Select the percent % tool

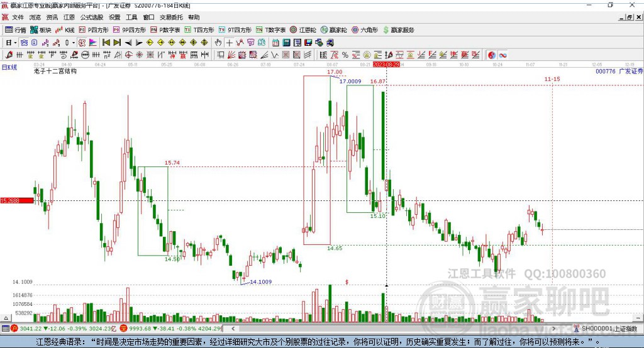345,55
